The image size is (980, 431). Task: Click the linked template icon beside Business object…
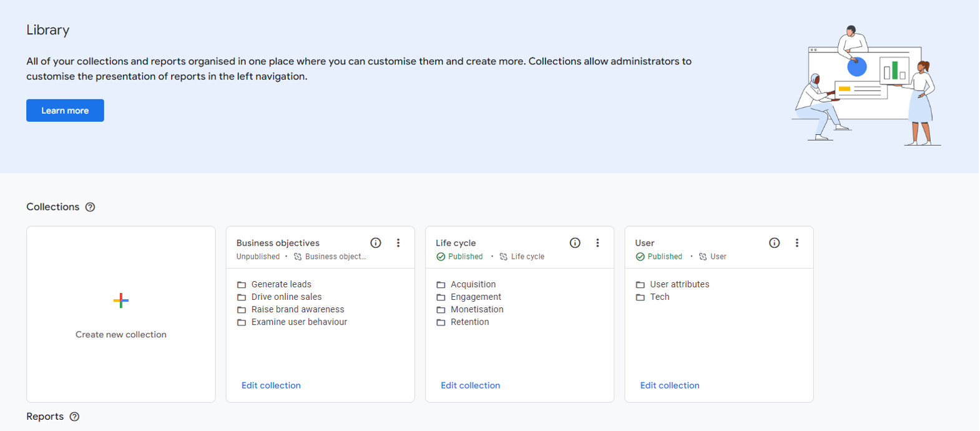298,257
